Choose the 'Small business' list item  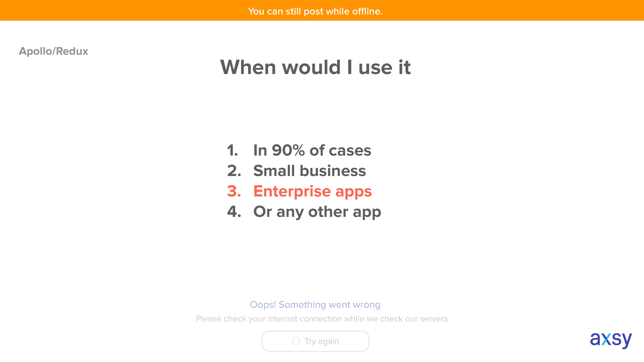point(309,171)
